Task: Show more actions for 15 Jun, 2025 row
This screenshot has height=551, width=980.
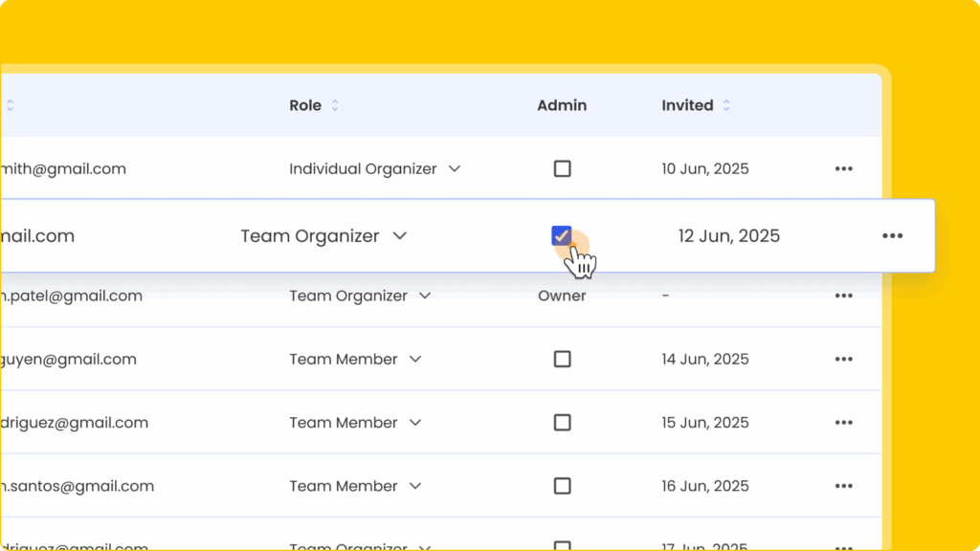Action: 843,423
